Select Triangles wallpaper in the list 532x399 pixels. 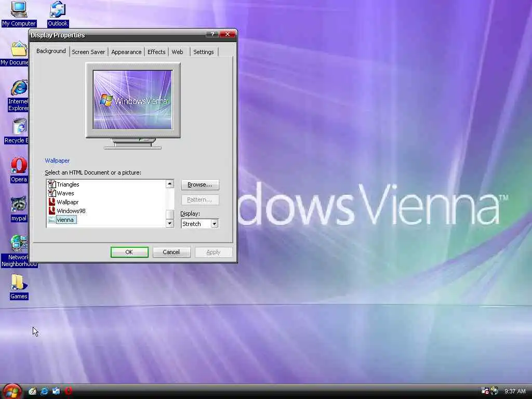point(68,184)
